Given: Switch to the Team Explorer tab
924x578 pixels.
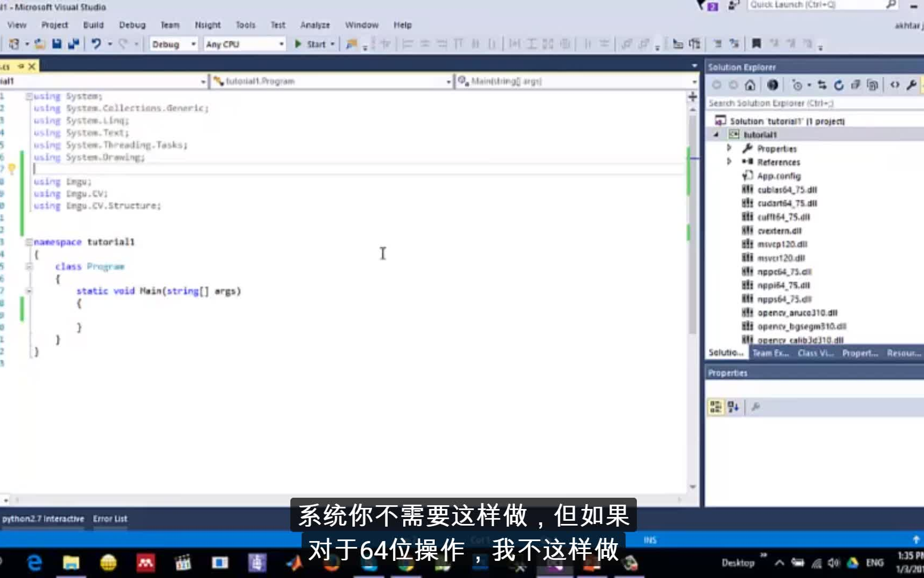Looking at the screenshot, I should pos(771,353).
